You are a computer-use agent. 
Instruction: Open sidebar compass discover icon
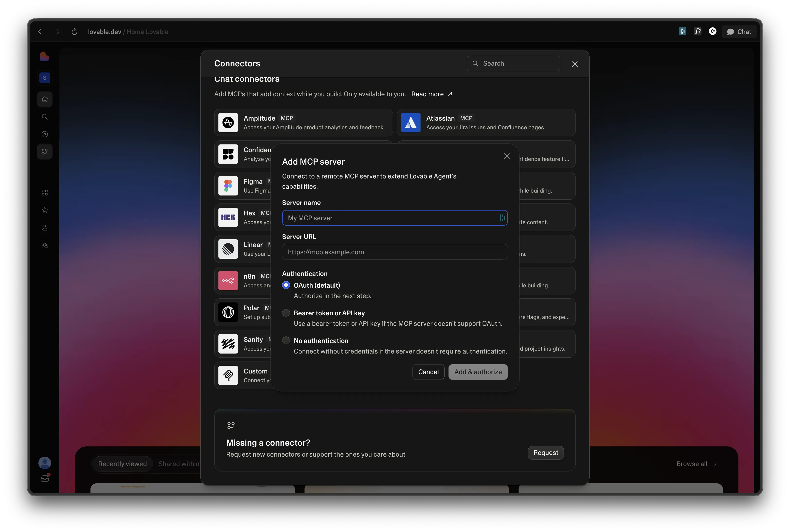pyautogui.click(x=45, y=134)
